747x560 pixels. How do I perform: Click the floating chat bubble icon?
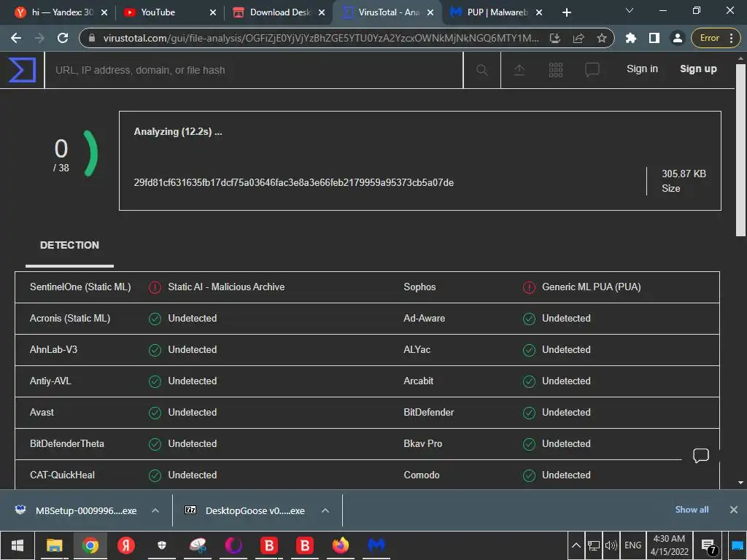coord(701,456)
